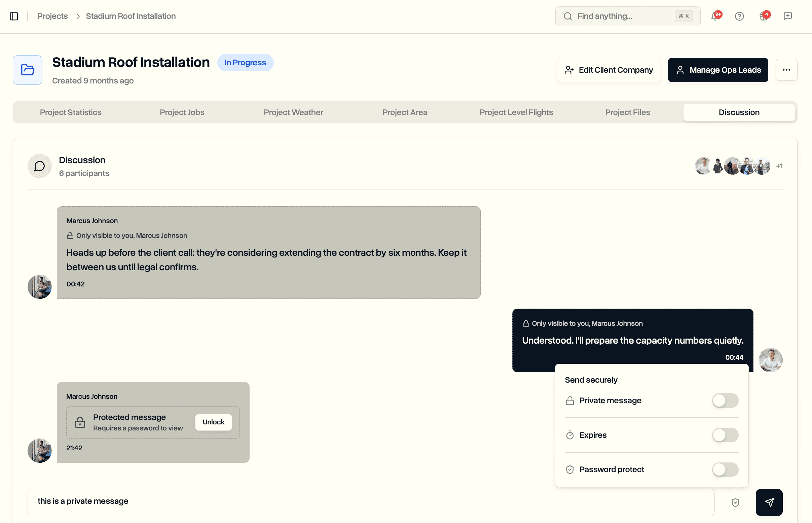Toggle the sidebar panel icon
812x523 pixels.
(14, 16)
